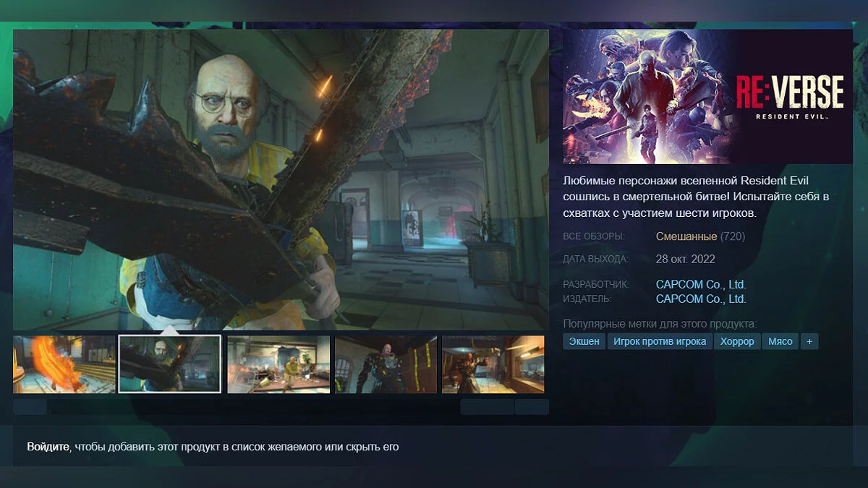868x488 pixels.
Task: Click the wide right handle of thumbnail scrollbar
Action: click(487, 407)
